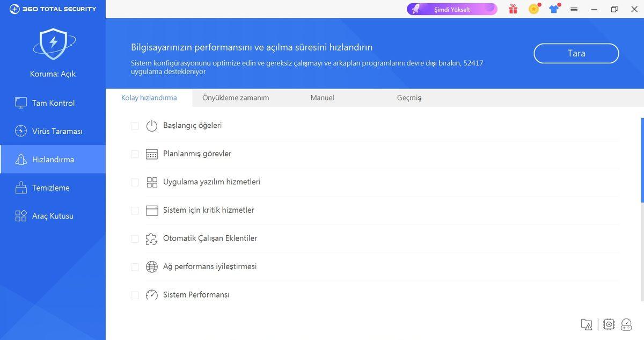Toggle the Sistem Performansı checkbox
The image size is (644, 340).
pos(135,295)
